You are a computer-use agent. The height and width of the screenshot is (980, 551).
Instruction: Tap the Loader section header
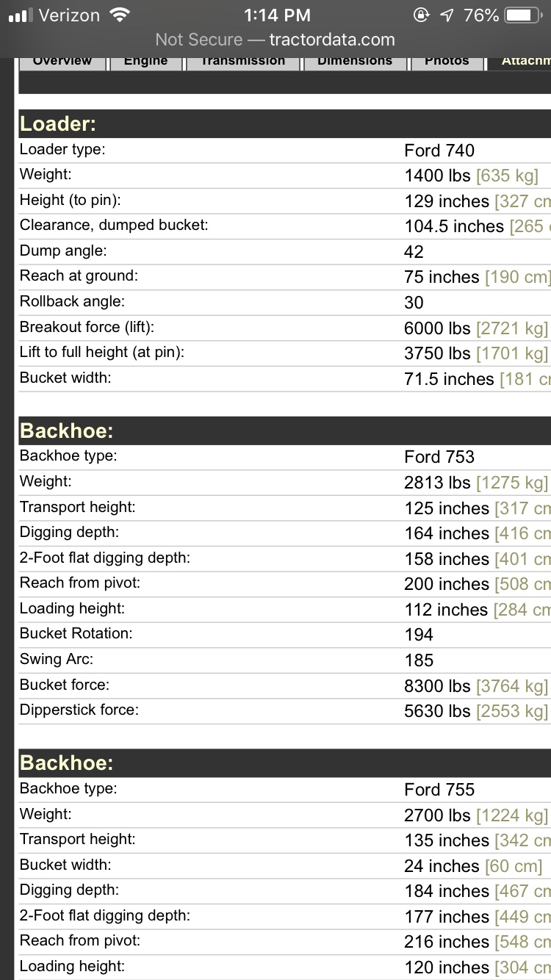[x=58, y=123]
